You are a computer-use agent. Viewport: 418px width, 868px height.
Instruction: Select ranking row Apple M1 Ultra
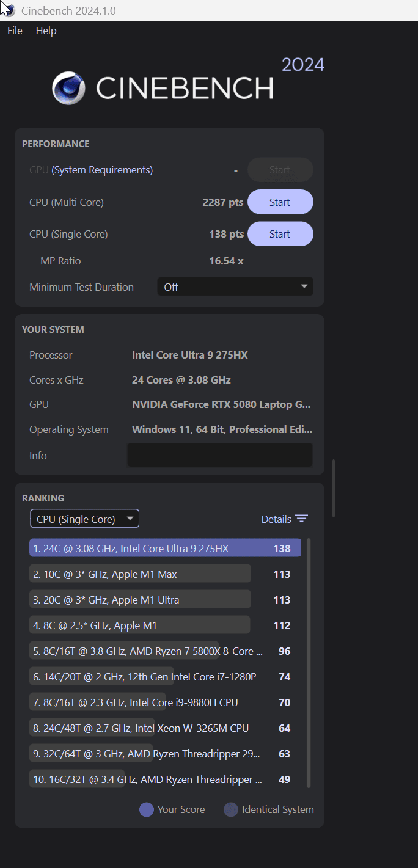pyautogui.click(x=165, y=599)
